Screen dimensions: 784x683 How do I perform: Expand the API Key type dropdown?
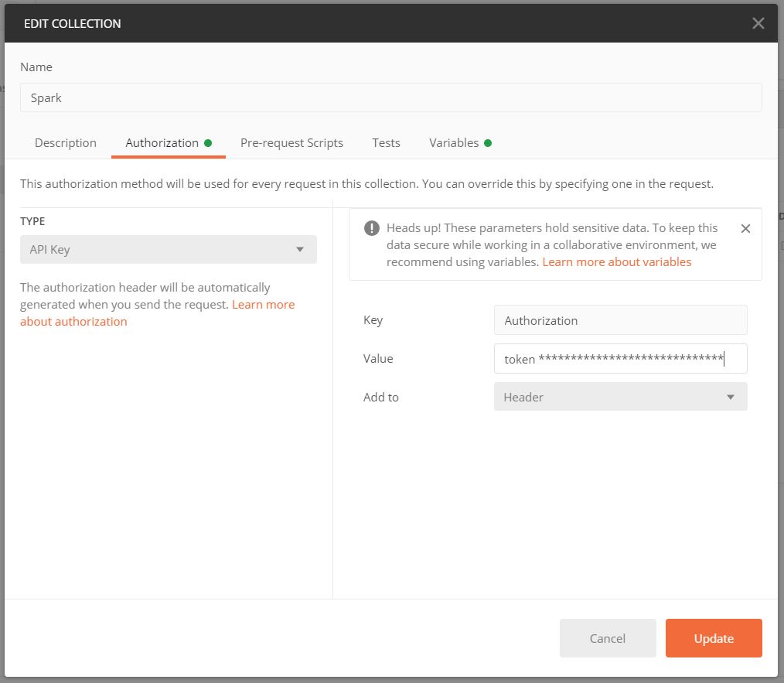point(168,250)
